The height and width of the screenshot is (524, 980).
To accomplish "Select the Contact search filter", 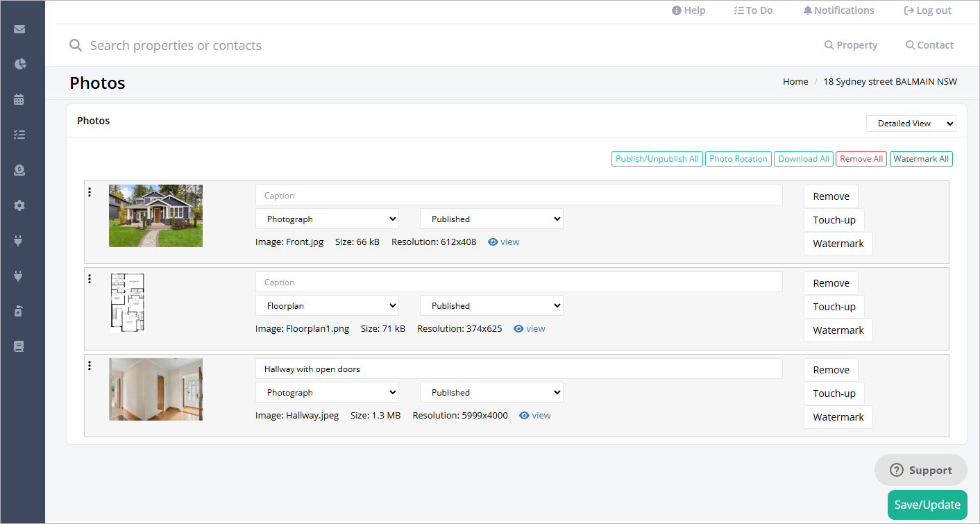I will 929,45.
